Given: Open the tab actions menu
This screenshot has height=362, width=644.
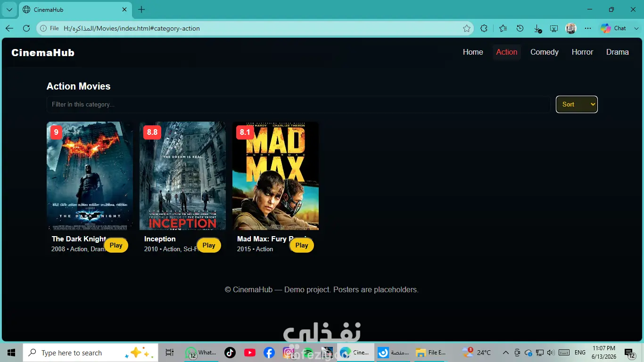Looking at the screenshot, I should pyautogui.click(x=9, y=9).
